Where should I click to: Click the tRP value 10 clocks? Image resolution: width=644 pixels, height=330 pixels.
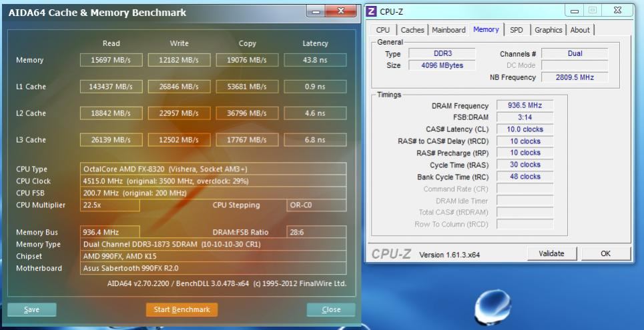(525, 153)
